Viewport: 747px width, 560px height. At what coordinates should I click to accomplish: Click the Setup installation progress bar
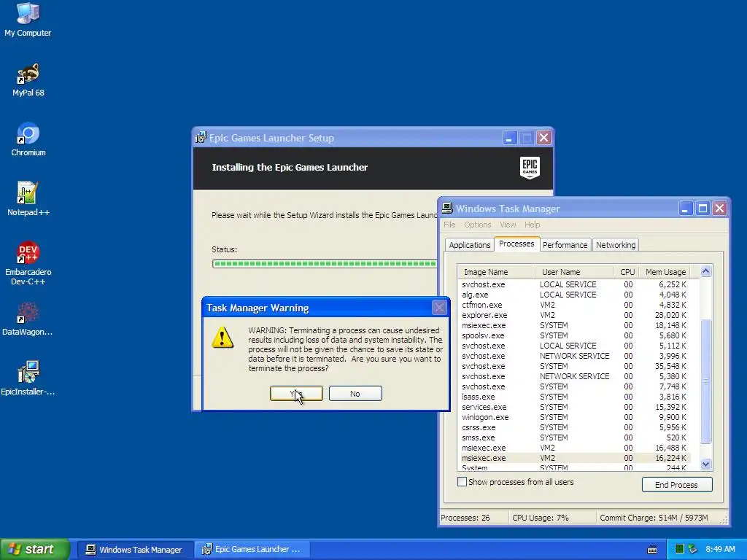coord(325,263)
